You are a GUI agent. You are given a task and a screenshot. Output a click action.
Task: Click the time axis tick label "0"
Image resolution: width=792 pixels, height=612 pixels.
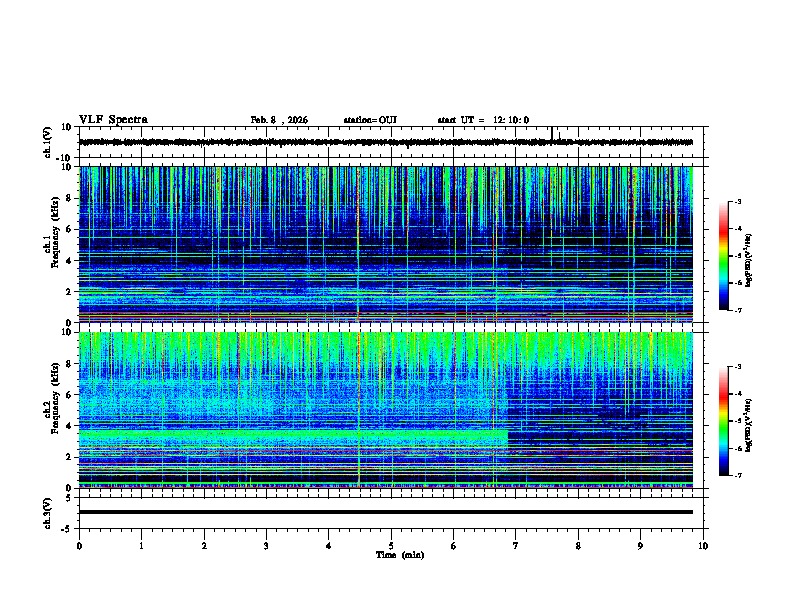pos(79,546)
